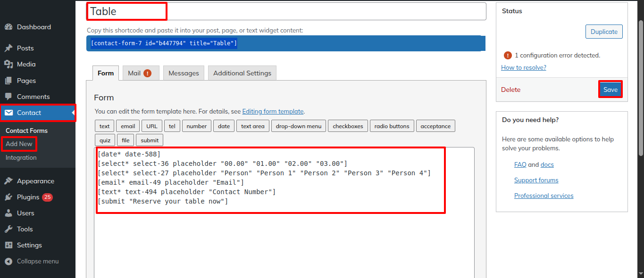The image size is (644, 278).
Task: Switch to the Form tab
Action: pyautogui.click(x=106, y=73)
